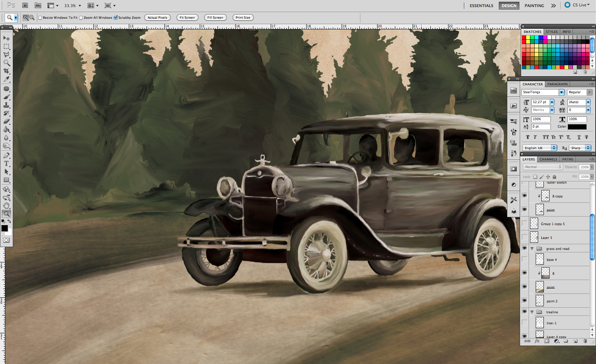Select the Quick Selection tool
The height and width of the screenshot is (364, 596).
[6, 63]
